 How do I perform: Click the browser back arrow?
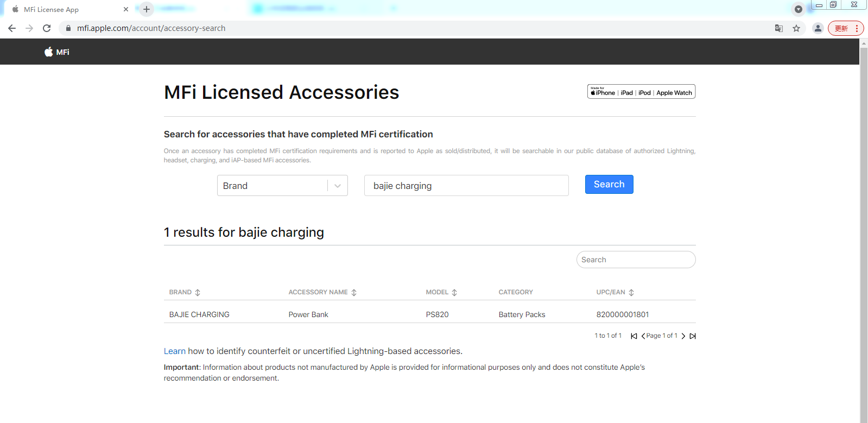(x=12, y=28)
